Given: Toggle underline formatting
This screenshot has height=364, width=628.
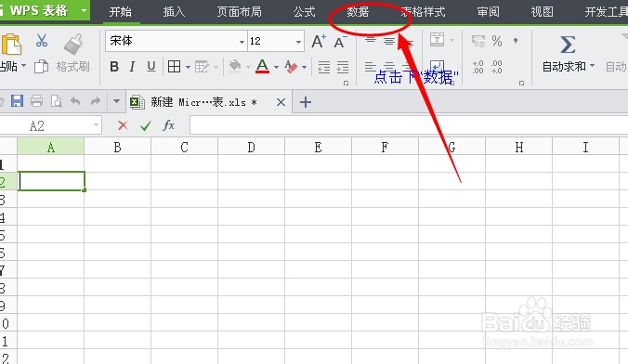Looking at the screenshot, I should (151, 67).
